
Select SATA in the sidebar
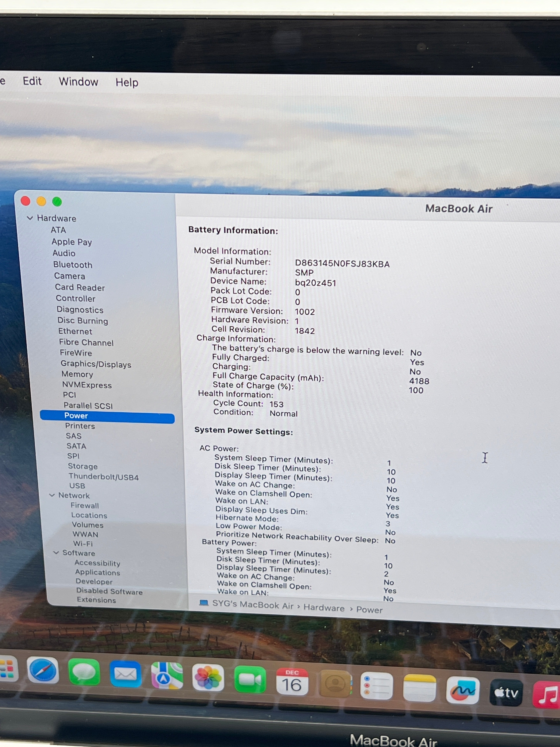[76, 446]
